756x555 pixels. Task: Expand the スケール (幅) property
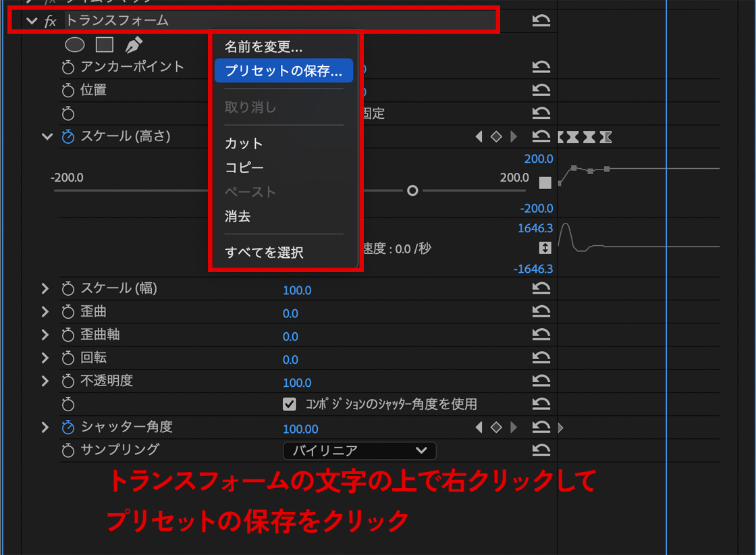(45, 289)
